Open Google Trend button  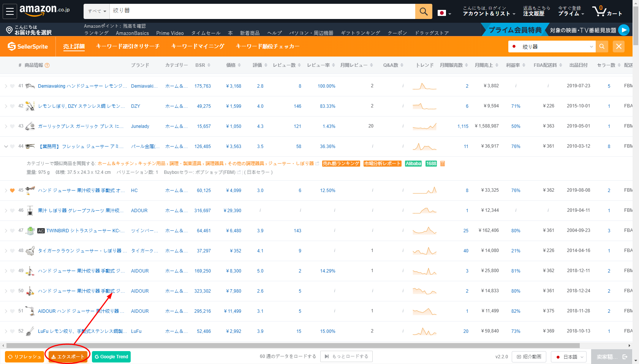[111, 357]
